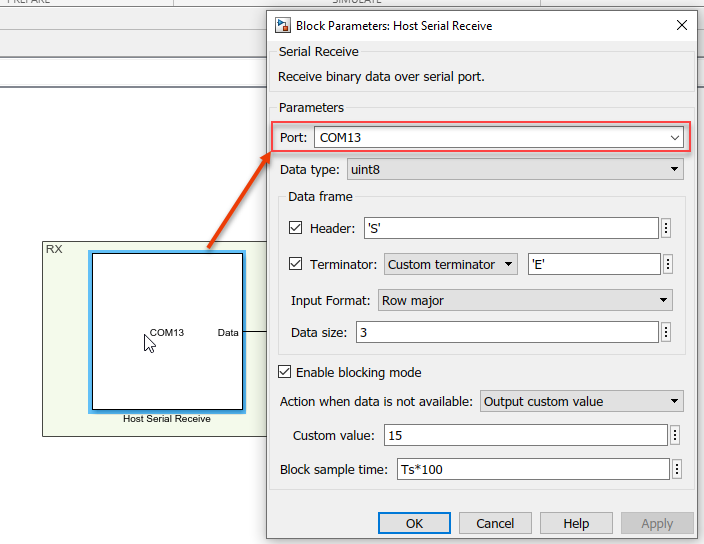
Task: Click the 'Receive binary data over serial port.' description
Action: [x=381, y=77]
